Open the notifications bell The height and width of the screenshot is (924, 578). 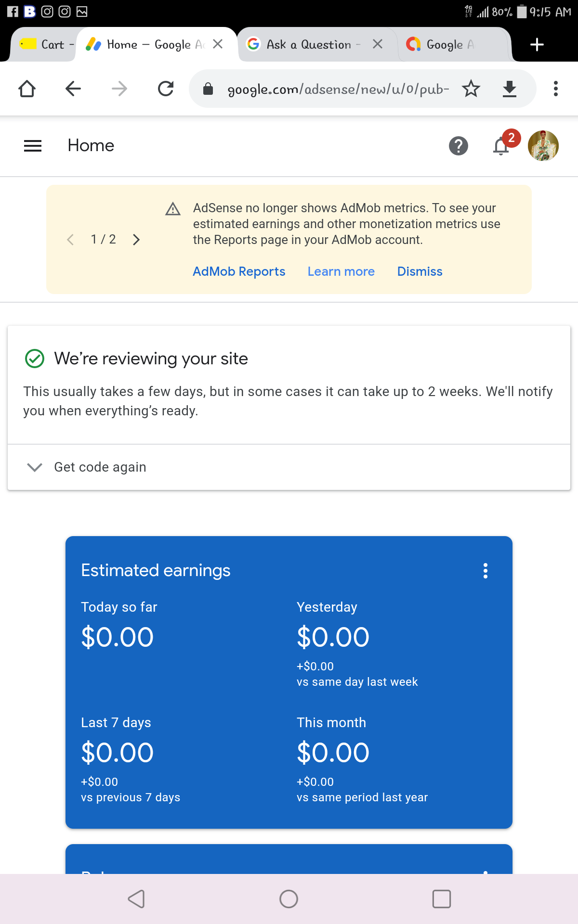coord(501,145)
